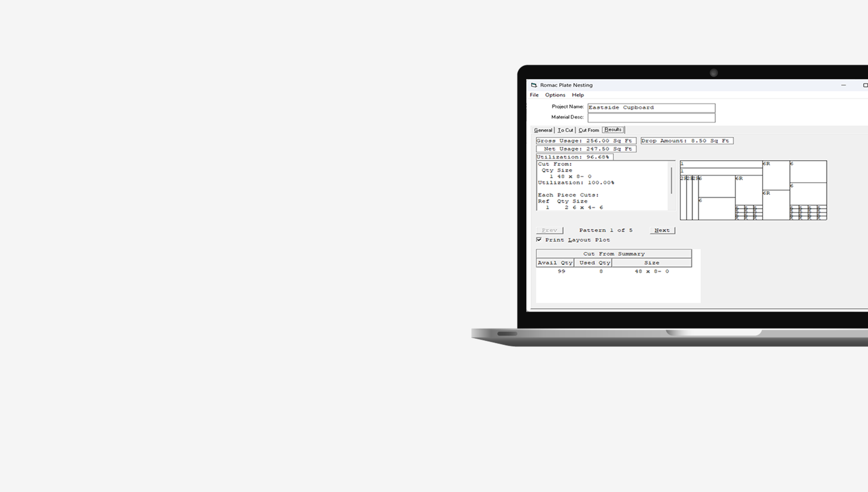Image resolution: width=868 pixels, height=492 pixels.
Task: Open the Options menu
Action: pyautogui.click(x=555, y=95)
